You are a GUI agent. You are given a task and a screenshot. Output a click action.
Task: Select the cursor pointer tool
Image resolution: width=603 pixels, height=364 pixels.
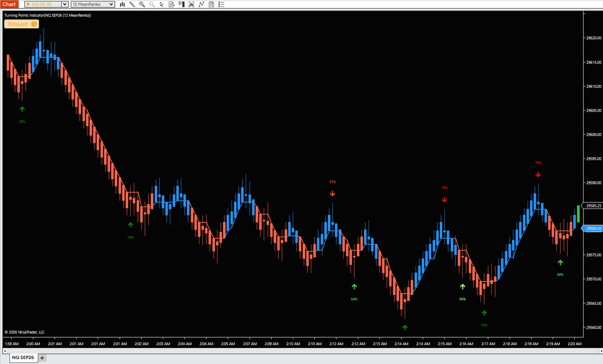[162, 4]
